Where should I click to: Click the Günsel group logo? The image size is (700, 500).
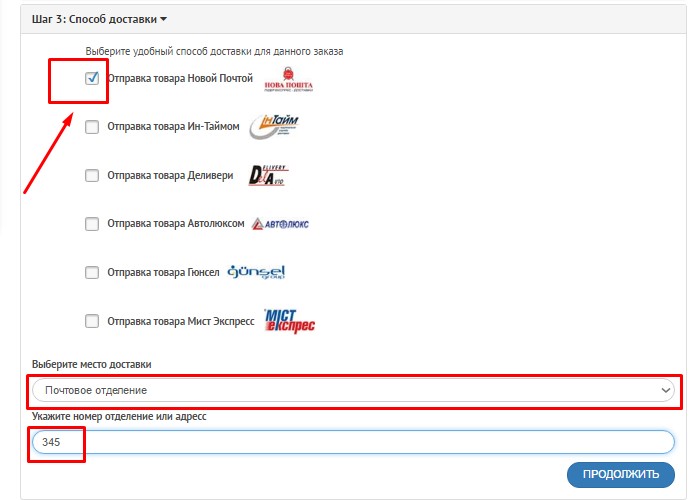point(256,272)
